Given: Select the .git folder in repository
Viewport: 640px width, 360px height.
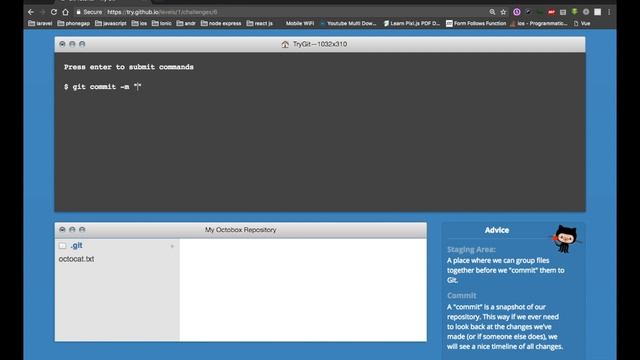Looking at the screenshot, I should (x=76, y=245).
